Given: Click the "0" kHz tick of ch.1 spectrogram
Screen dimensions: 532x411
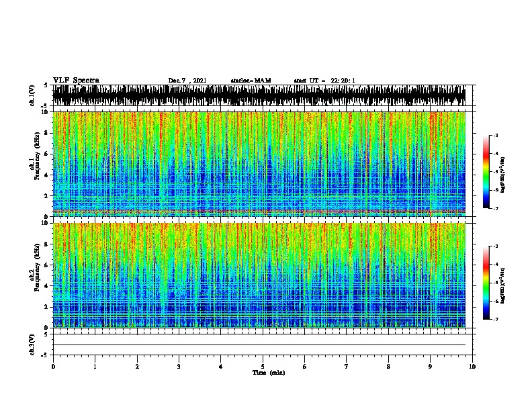Looking at the screenshot, I should pyautogui.click(x=47, y=217).
